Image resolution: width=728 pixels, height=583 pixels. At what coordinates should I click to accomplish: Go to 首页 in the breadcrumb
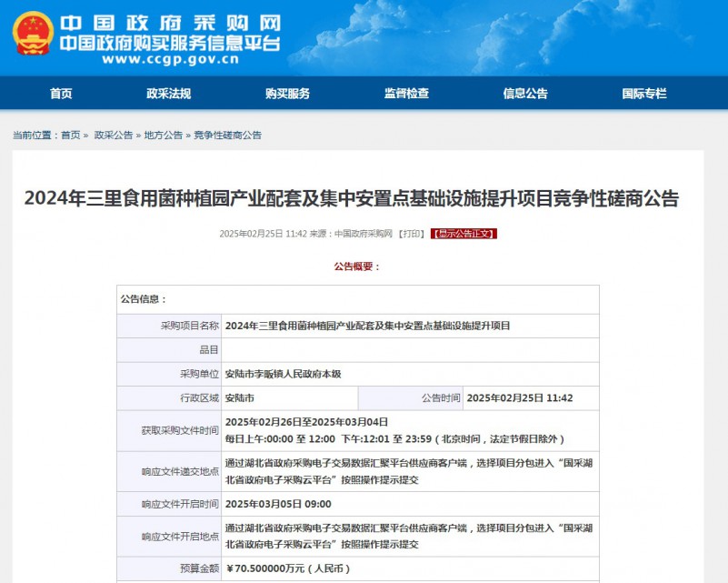click(71, 136)
